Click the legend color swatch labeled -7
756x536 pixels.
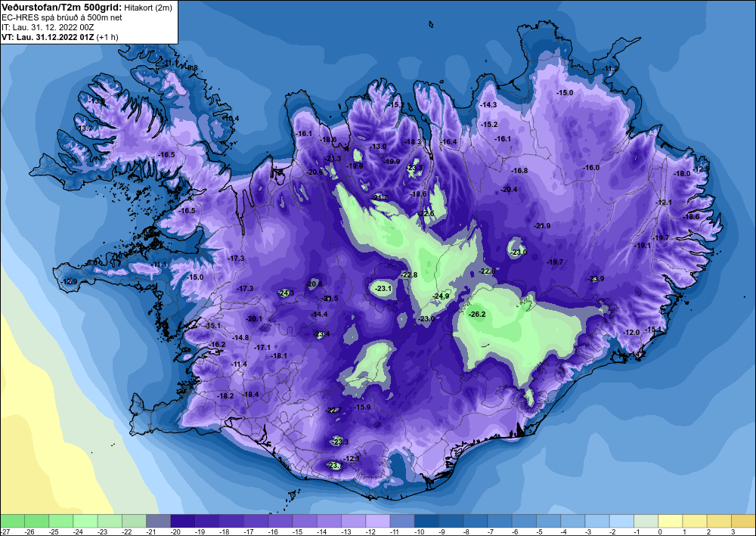[500, 521]
